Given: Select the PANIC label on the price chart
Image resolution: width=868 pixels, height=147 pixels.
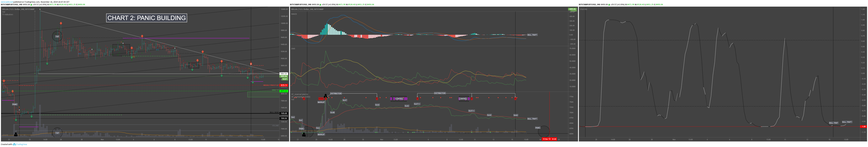Looking at the screenshot, I should pos(15,105).
